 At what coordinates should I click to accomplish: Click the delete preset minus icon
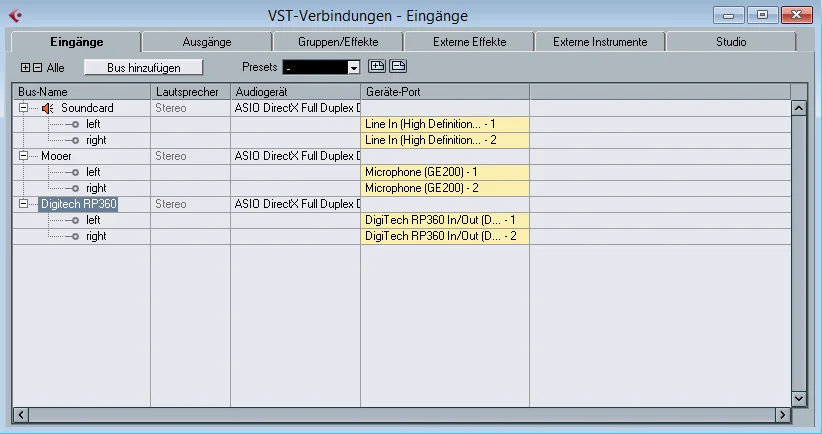(x=398, y=66)
